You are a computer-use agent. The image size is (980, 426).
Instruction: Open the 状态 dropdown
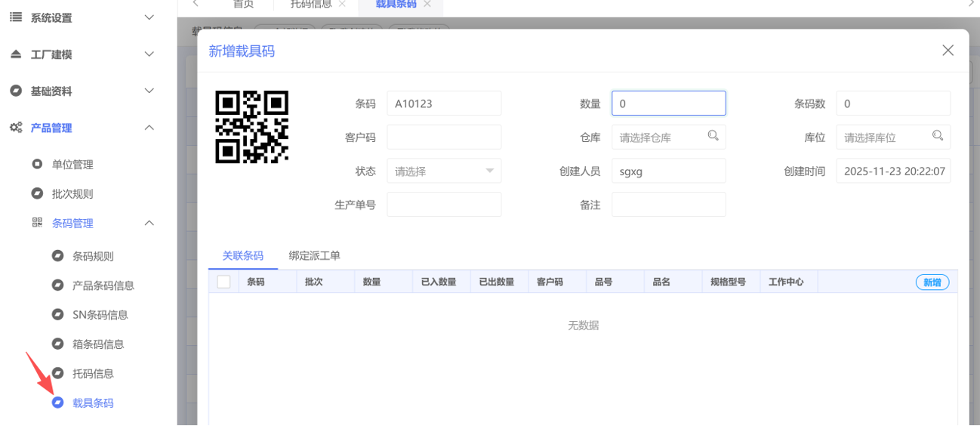point(444,171)
